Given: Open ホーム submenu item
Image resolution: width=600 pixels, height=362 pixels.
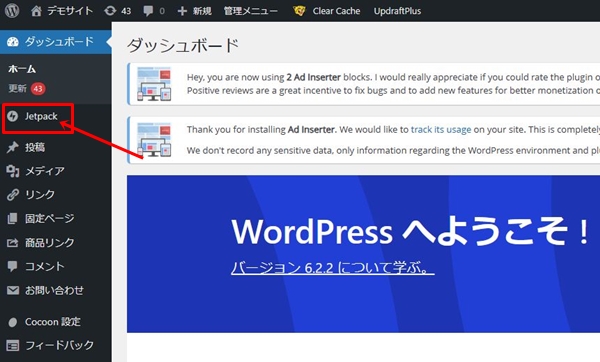Looking at the screenshot, I should [22, 69].
